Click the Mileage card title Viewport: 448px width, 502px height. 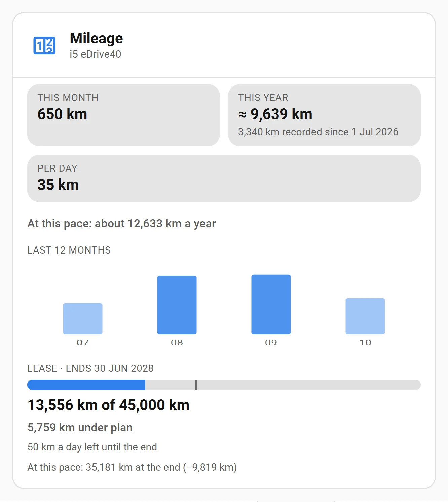[x=96, y=38]
